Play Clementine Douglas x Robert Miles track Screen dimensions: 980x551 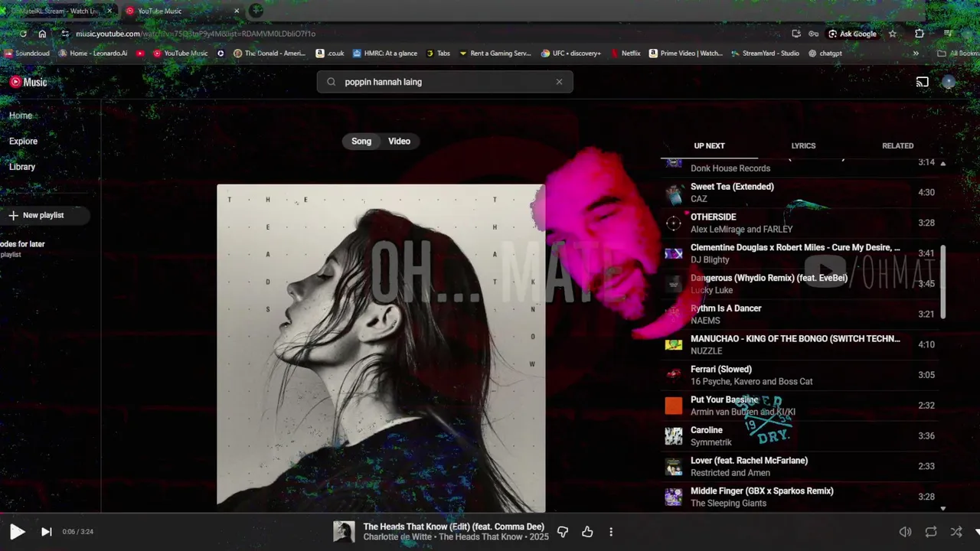point(800,253)
